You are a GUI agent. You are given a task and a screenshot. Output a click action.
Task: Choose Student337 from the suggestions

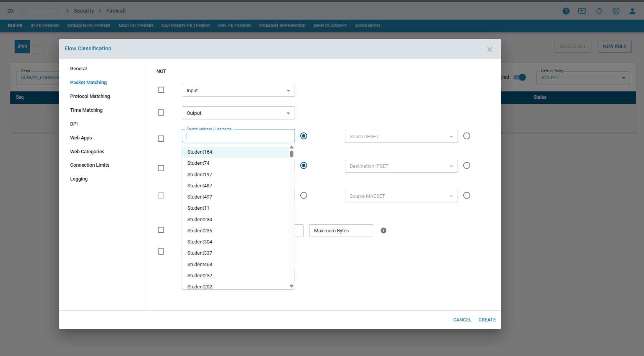[235, 253]
